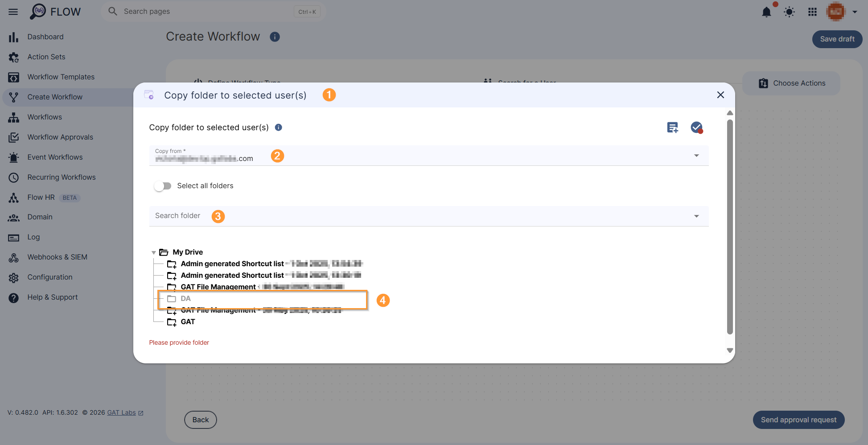This screenshot has height=445, width=868.
Task: Expand the account dropdown arrow beside avatar
Action: 855,12
